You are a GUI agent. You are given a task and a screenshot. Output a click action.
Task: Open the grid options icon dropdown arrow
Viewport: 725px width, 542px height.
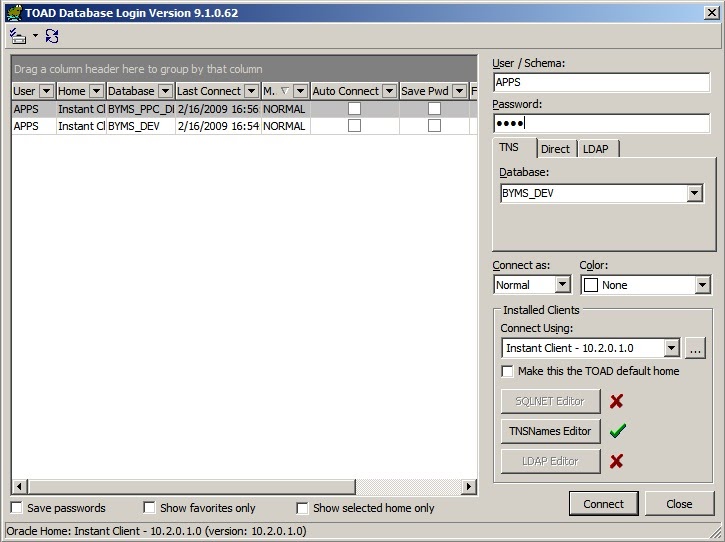click(x=35, y=36)
